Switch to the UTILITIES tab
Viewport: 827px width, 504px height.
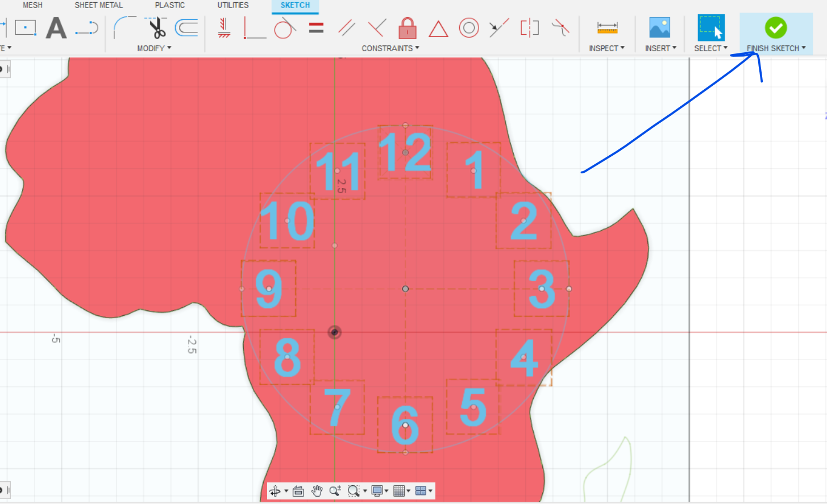coord(233,5)
